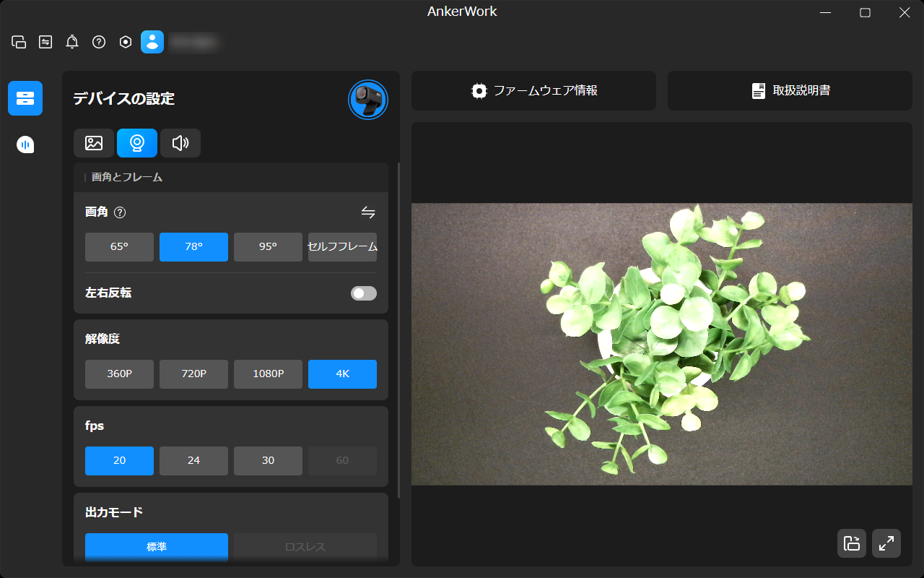This screenshot has height=578, width=924.
Task: Open the 取扱説明書 manual
Action: point(790,91)
